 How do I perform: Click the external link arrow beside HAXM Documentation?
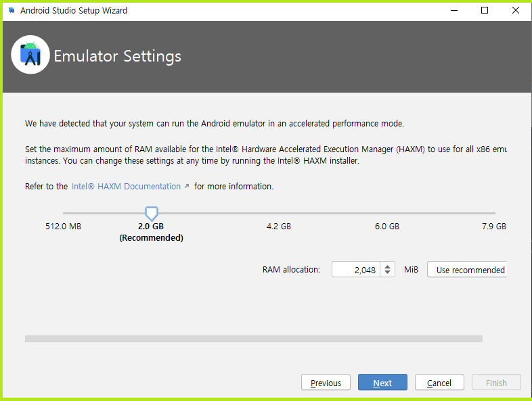[x=187, y=186]
